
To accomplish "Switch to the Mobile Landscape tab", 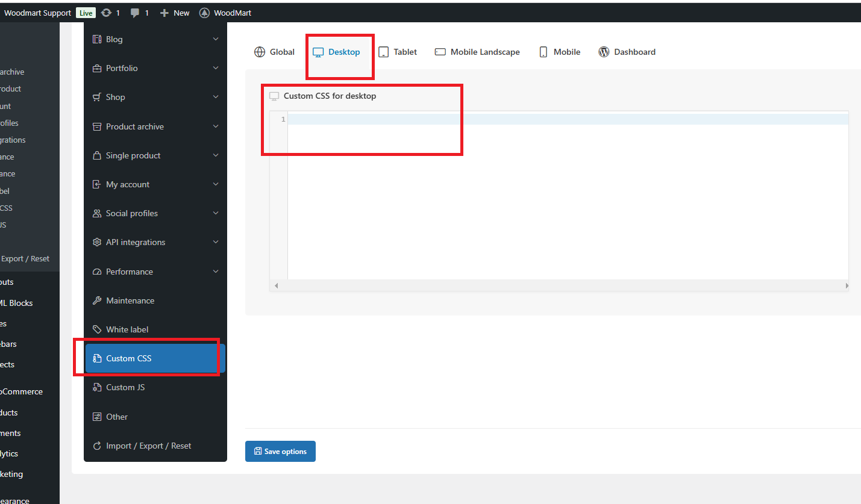I will [477, 52].
